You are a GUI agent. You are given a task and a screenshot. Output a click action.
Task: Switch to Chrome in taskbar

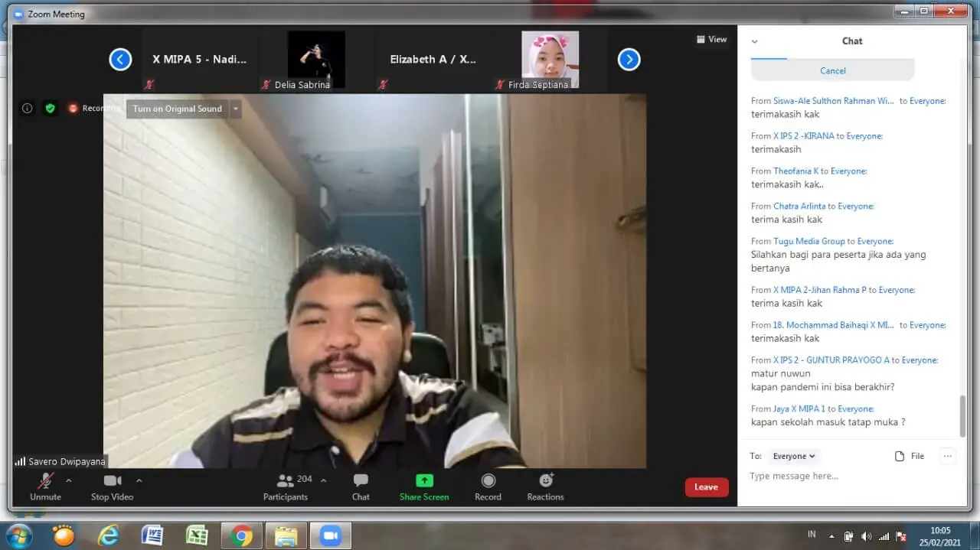pyautogui.click(x=241, y=535)
